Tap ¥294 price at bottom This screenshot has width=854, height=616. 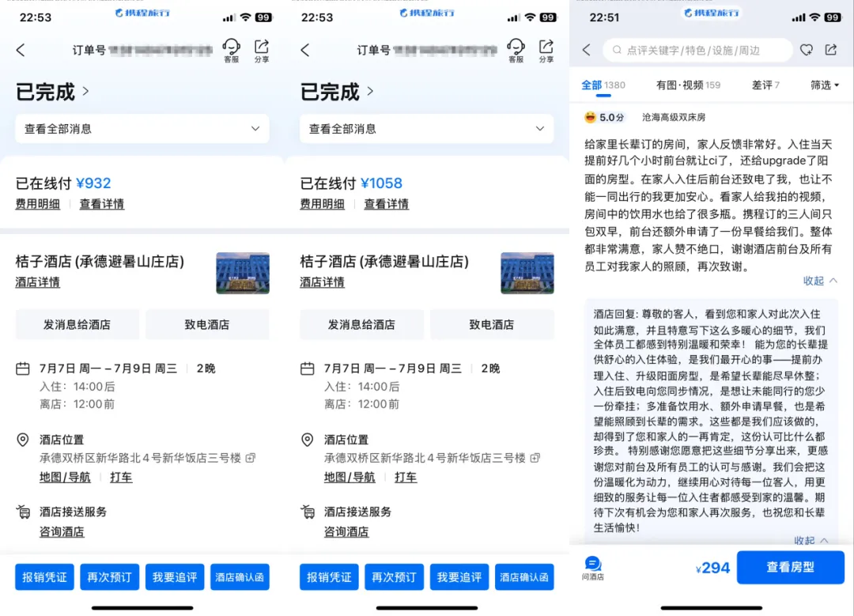click(712, 568)
